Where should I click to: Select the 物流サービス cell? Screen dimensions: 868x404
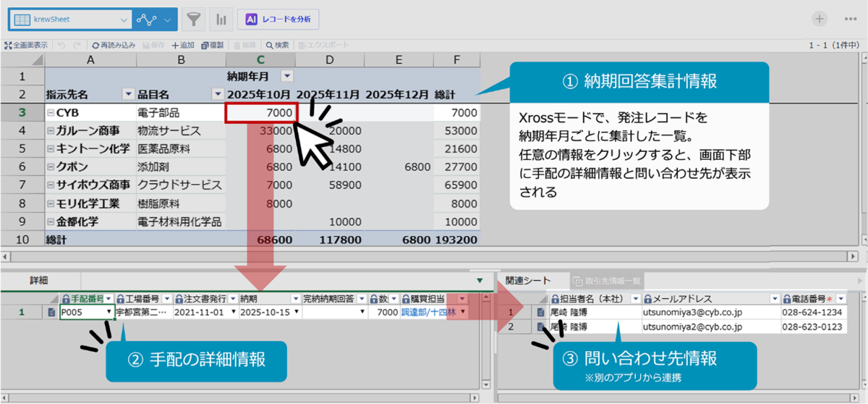pos(181,130)
